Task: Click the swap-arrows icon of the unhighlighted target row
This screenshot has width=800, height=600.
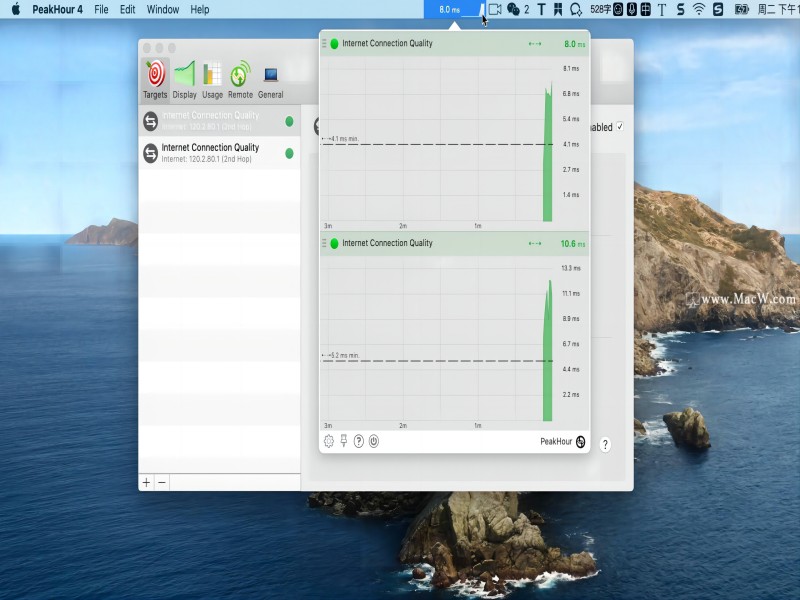Action: pos(151,153)
